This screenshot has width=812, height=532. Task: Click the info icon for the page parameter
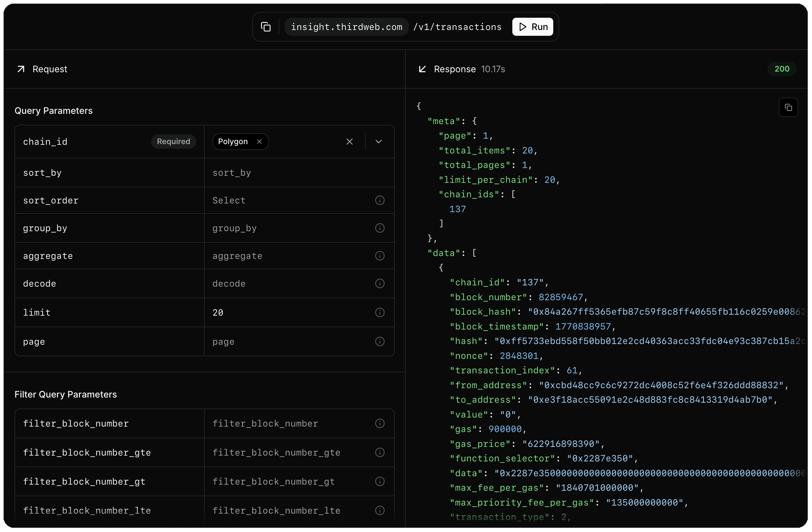(380, 341)
